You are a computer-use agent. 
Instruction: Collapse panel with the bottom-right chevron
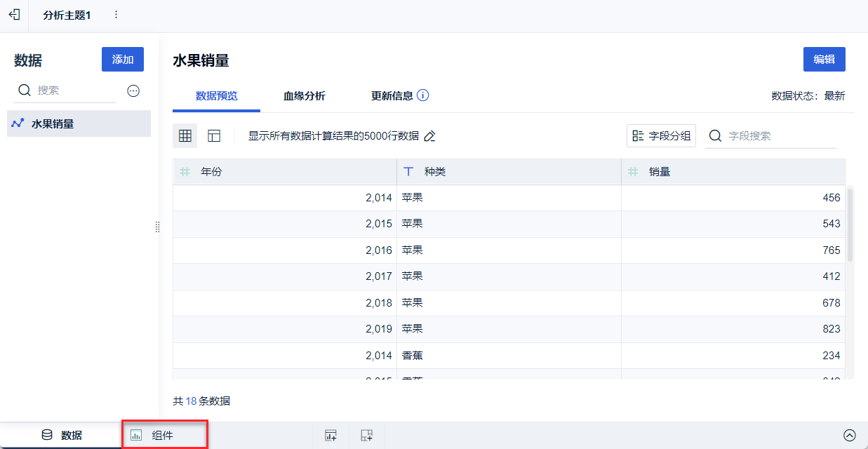point(849,436)
